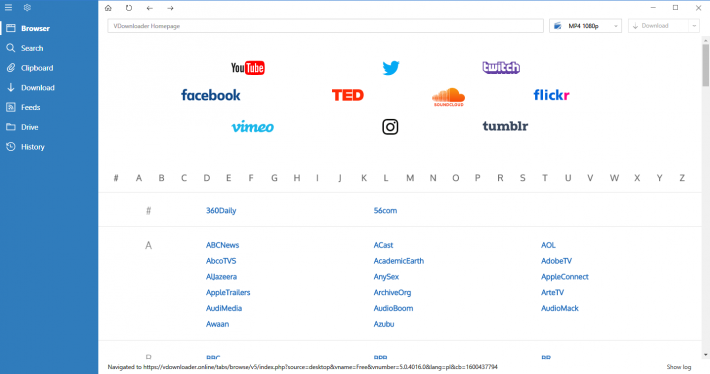Open the TED logo
This screenshot has height=374, width=710.
(x=348, y=95)
